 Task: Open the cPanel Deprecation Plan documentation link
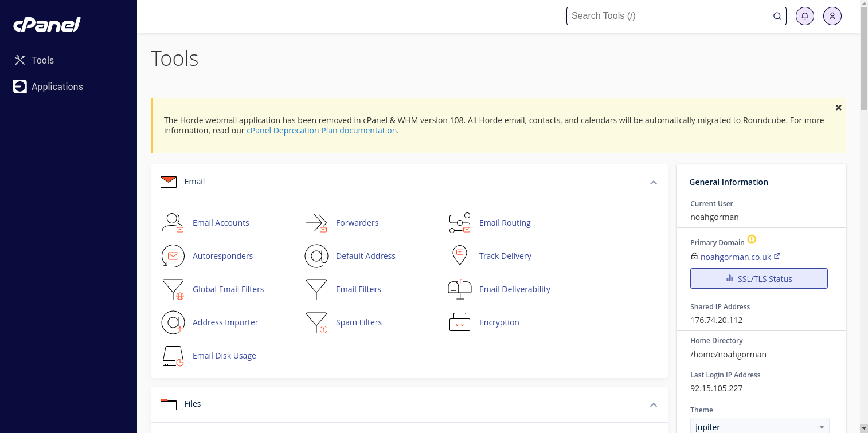pyautogui.click(x=322, y=131)
